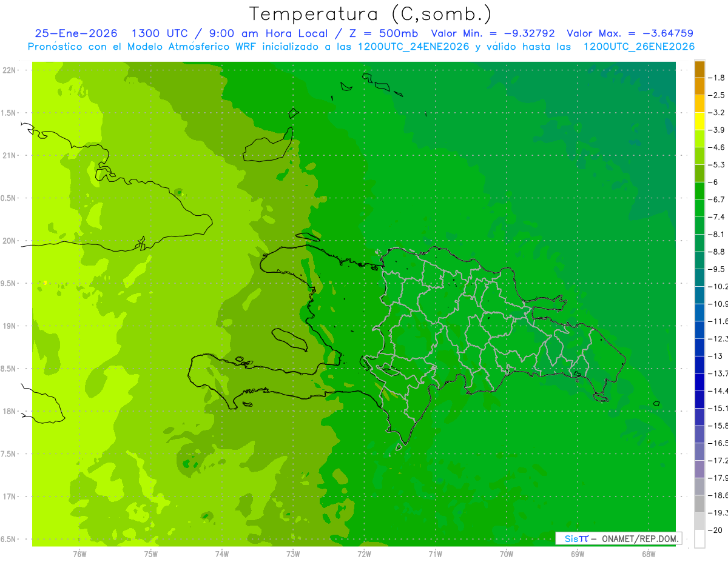
Task: Select the date text '25-Ene-2026'
Action: coord(76,33)
